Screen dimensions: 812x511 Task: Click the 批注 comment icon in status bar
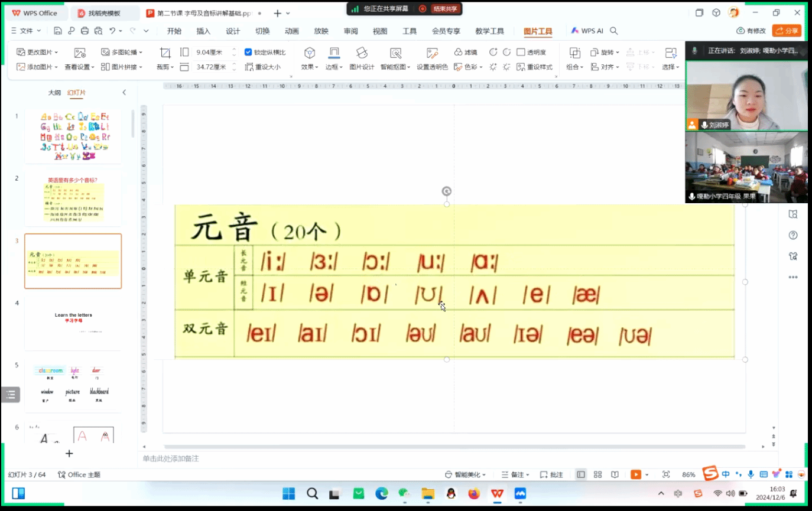pos(551,474)
